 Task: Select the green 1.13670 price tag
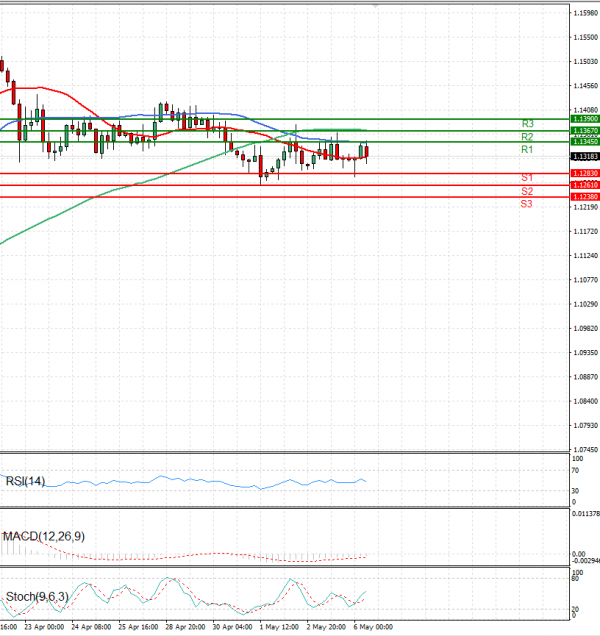pyautogui.click(x=585, y=131)
